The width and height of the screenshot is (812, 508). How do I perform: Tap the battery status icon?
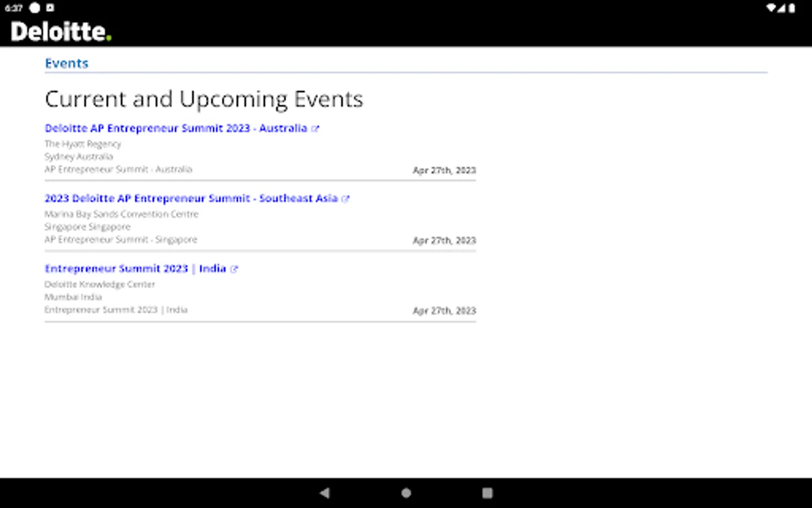pyautogui.click(x=792, y=8)
